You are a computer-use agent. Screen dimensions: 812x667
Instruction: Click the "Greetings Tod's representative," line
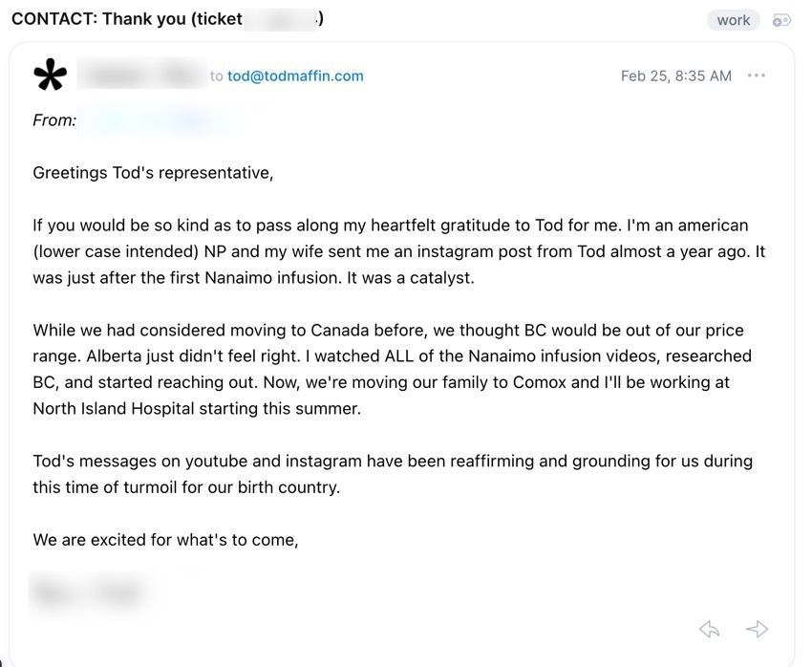click(153, 173)
